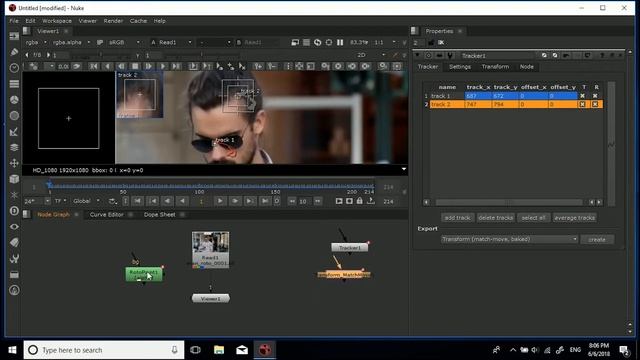The width and height of the screenshot is (640, 360).
Task: Click the add track button
Action: [x=457, y=218]
